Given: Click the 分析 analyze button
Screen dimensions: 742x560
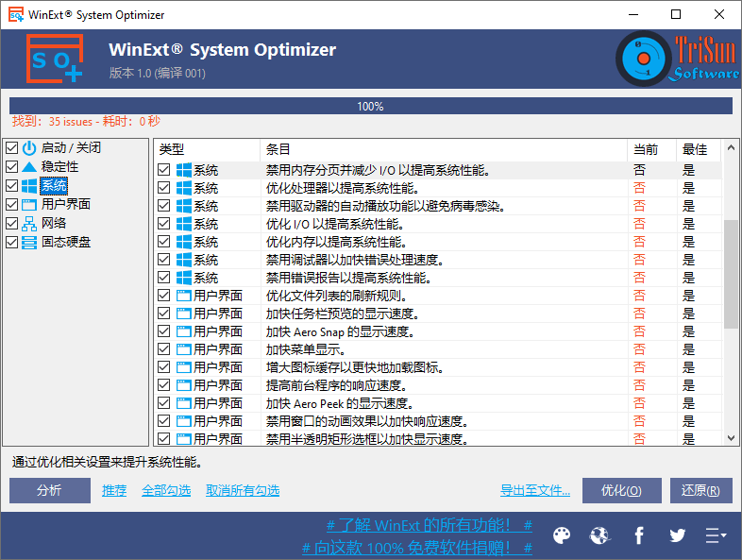Looking at the screenshot, I should [50, 490].
